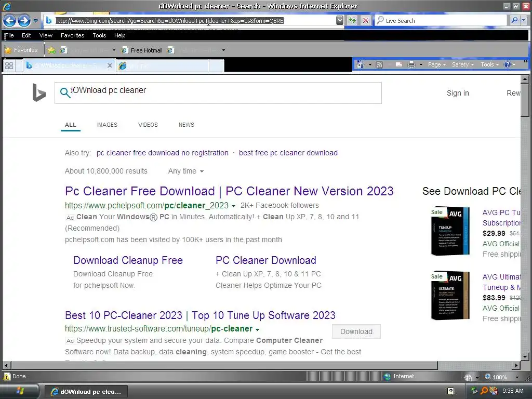Click the Live Search magnifier button
The height and width of the screenshot is (399, 532).
pos(514,20)
